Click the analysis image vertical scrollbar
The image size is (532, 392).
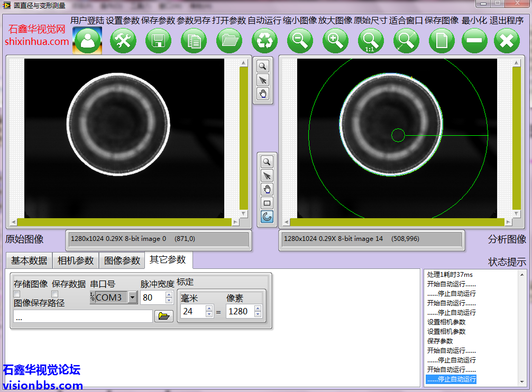516,138
